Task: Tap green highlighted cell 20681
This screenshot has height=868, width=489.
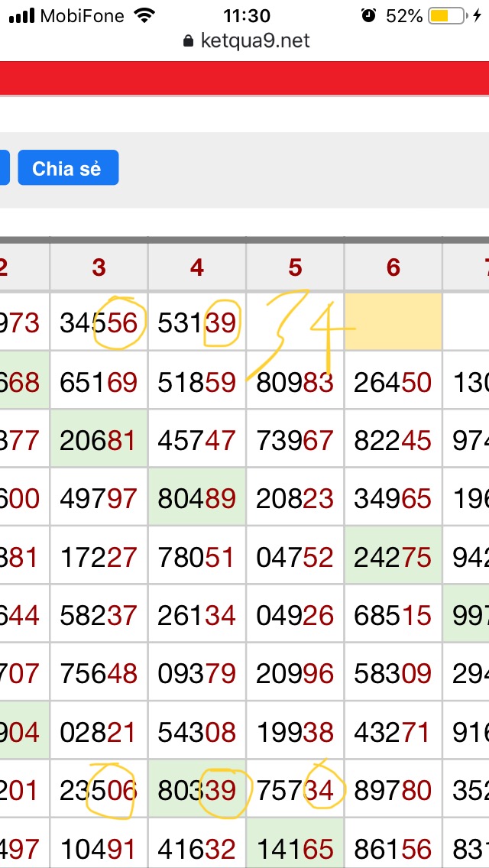Action: tap(99, 440)
